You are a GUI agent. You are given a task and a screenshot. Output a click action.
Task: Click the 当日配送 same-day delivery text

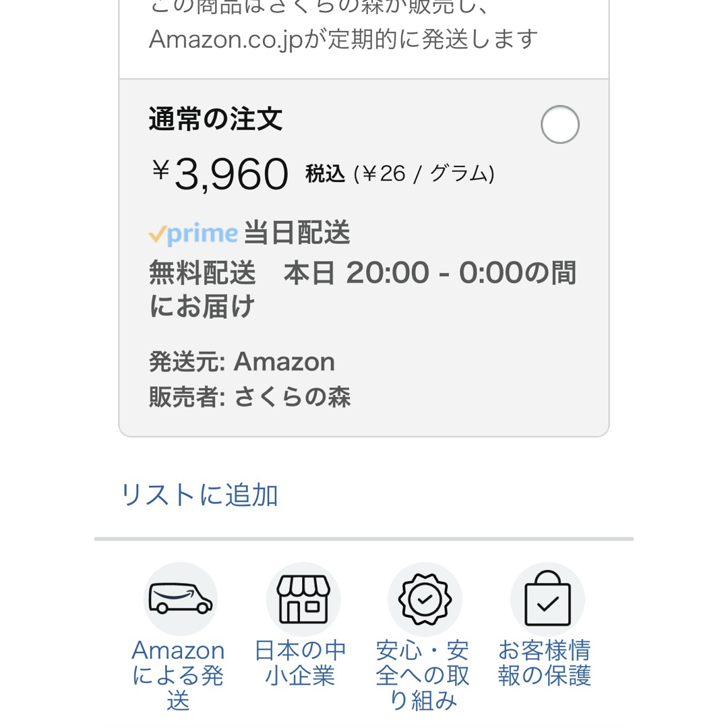click(x=297, y=232)
